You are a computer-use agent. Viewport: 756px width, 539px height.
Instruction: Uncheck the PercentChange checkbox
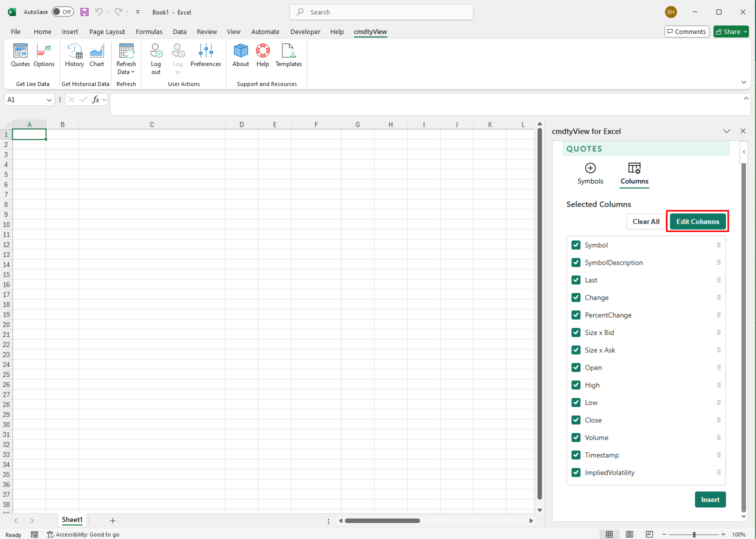(576, 315)
